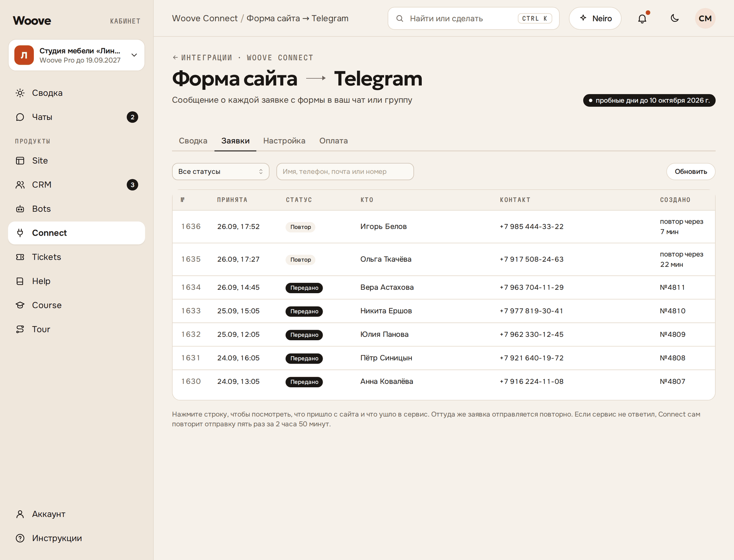The image size is (734, 560).
Task: Open Site product in sidebar
Action: [x=77, y=161]
